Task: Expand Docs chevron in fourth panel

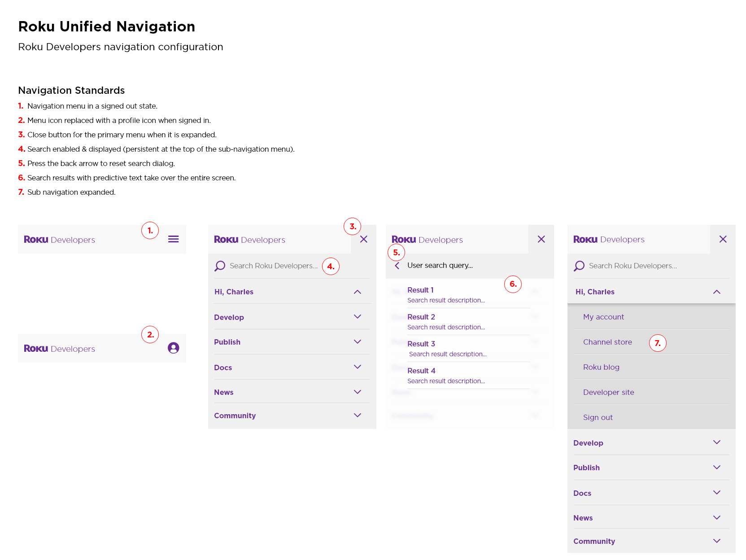Action: pyautogui.click(x=717, y=493)
